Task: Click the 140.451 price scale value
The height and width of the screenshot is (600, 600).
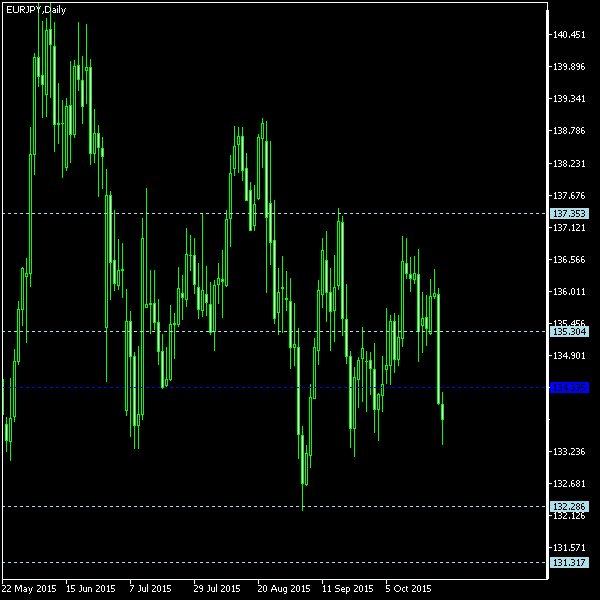Action: click(569, 35)
